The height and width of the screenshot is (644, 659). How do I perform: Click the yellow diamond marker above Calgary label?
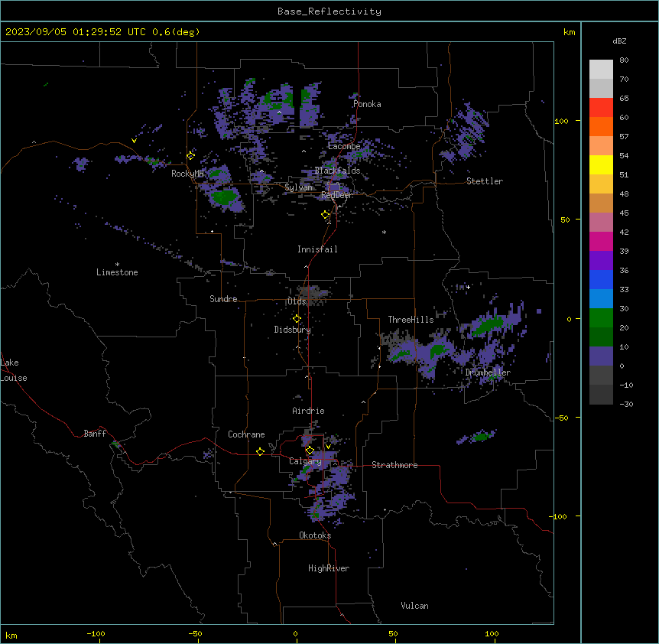tap(310, 450)
